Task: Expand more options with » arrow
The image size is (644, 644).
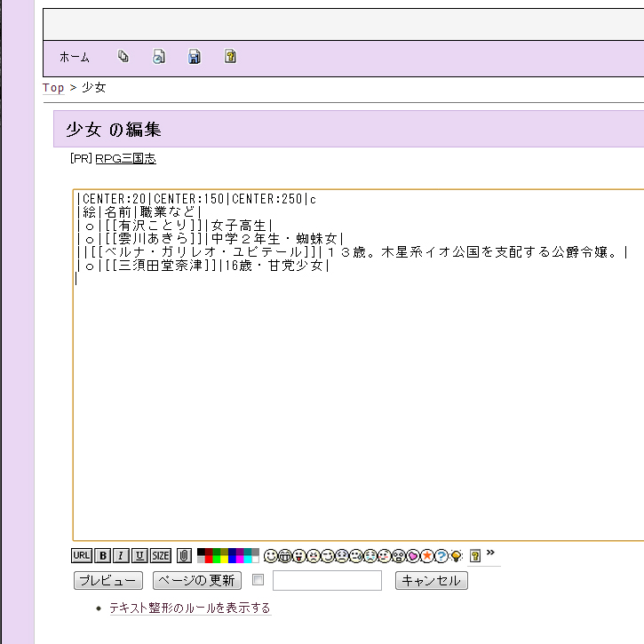Action: 490,553
